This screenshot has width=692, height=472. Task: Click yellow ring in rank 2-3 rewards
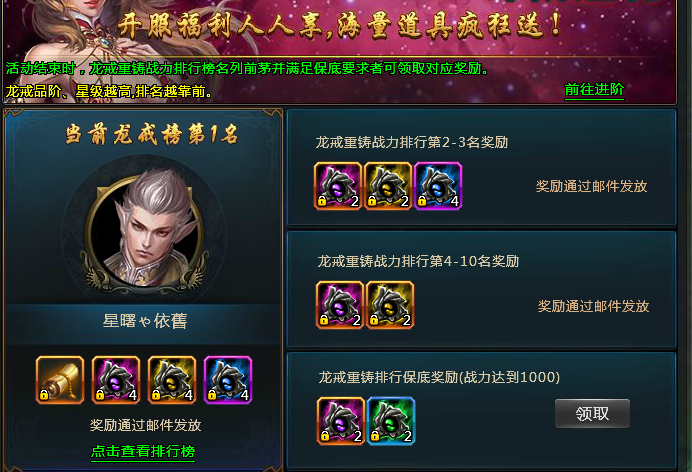tap(388, 186)
